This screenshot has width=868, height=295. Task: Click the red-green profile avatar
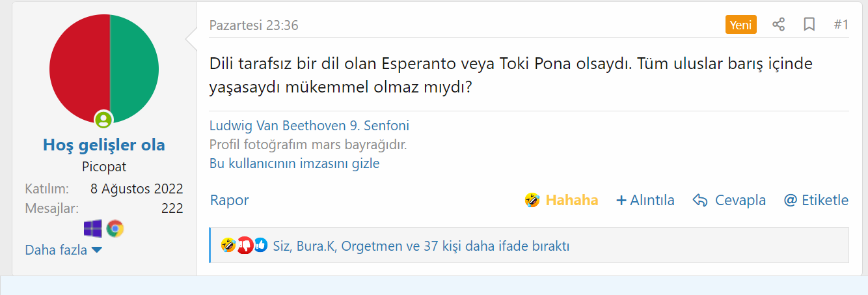click(104, 68)
